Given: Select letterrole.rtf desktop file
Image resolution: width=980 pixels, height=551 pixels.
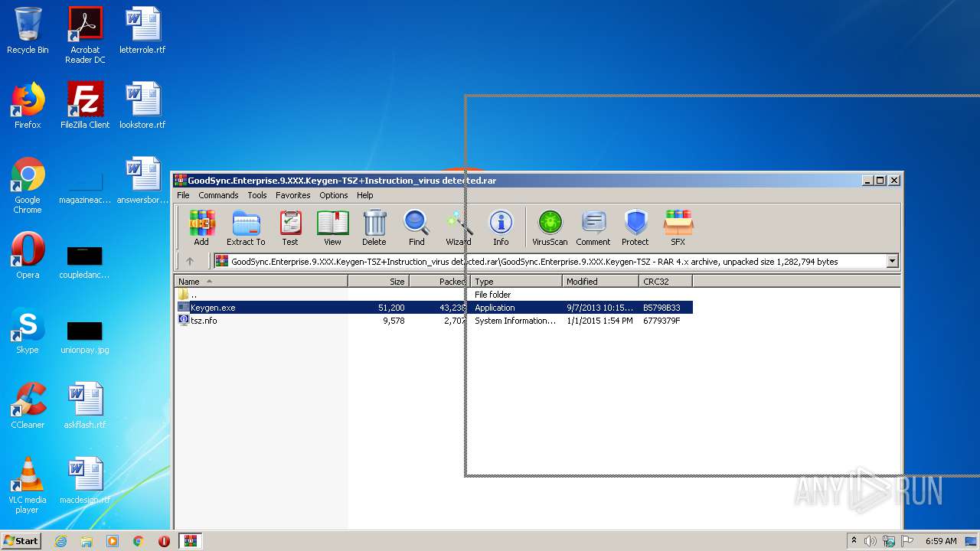Looking at the screenshot, I should [142, 31].
